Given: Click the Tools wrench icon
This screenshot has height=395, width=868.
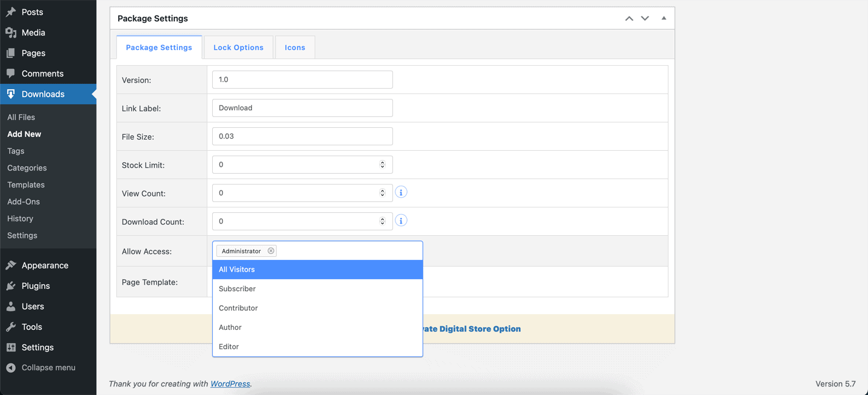Looking at the screenshot, I should [13, 326].
